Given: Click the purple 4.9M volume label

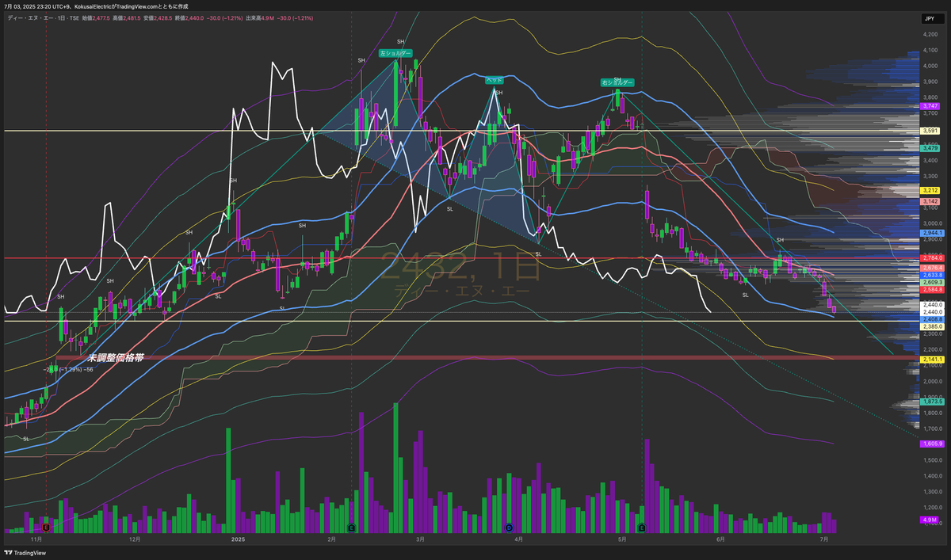Looking at the screenshot, I should [x=930, y=520].
